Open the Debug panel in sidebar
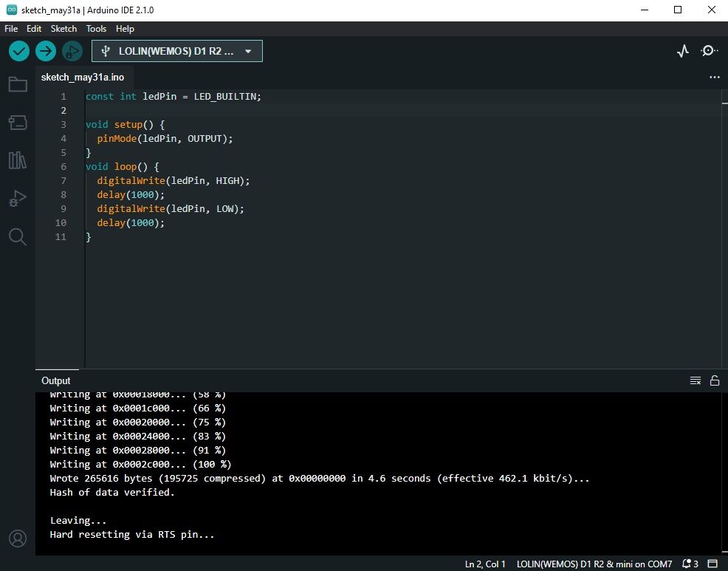 coord(18,199)
